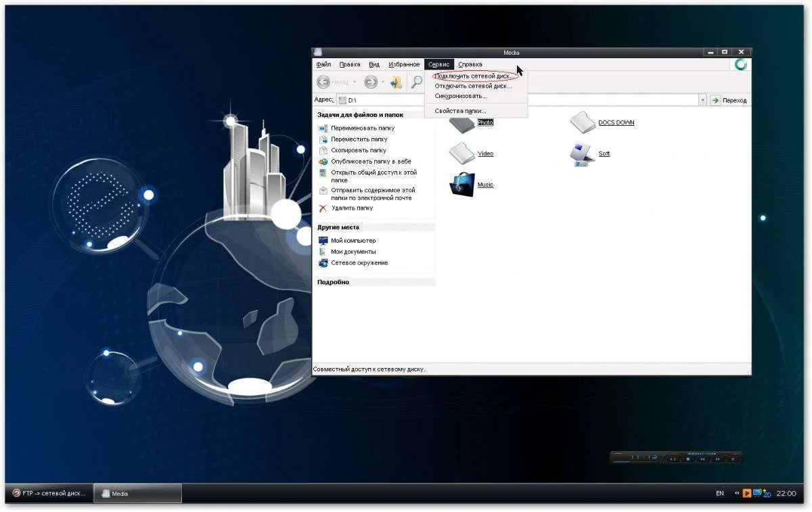Image resolution: width=812 pixels, height=512 pixels.
Task: Click the next track button on the player widget
Action: (717, 459)
